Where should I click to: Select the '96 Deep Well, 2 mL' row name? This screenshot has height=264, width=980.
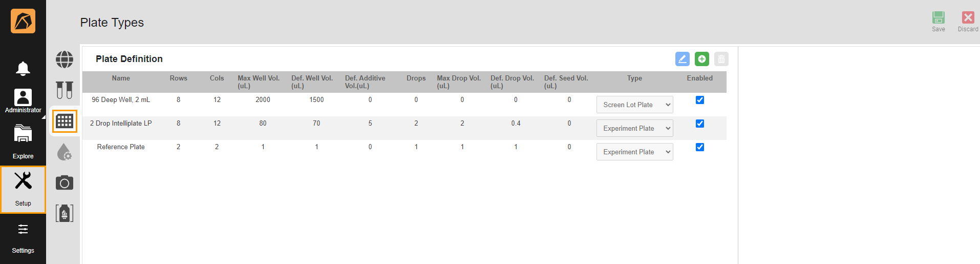(121, 99)
